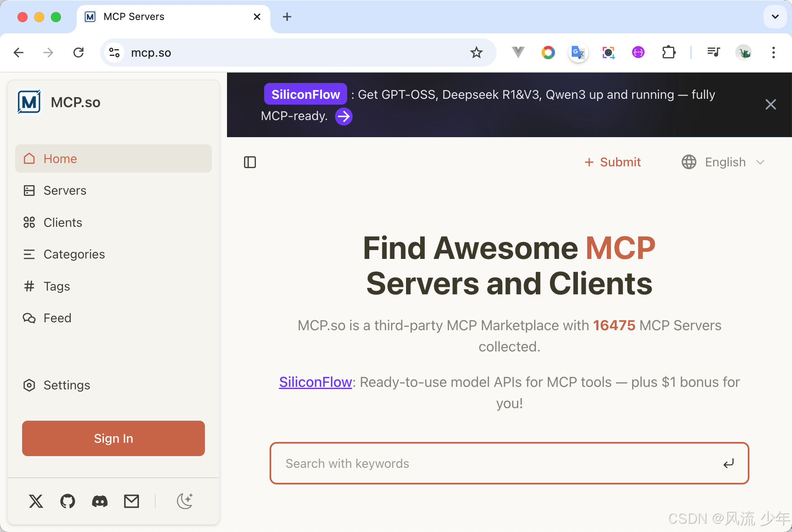Go back in browser history
The height and width of the screenshot is (532, 792).
click(18, 53)
